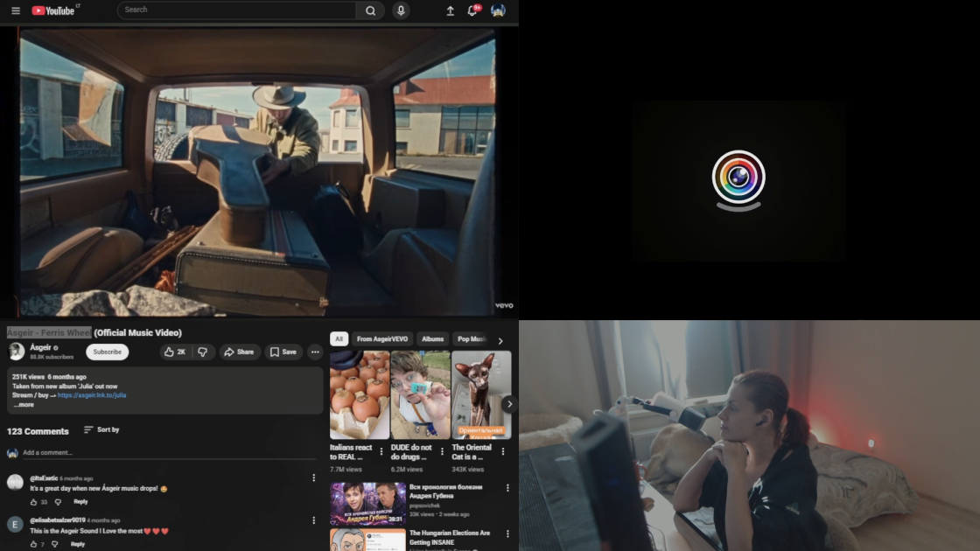Open options for @elisabetsalzer9019 comment
The width and height of the screenshot is (980, 551).
pyautogui.click(x=314, y=520)
